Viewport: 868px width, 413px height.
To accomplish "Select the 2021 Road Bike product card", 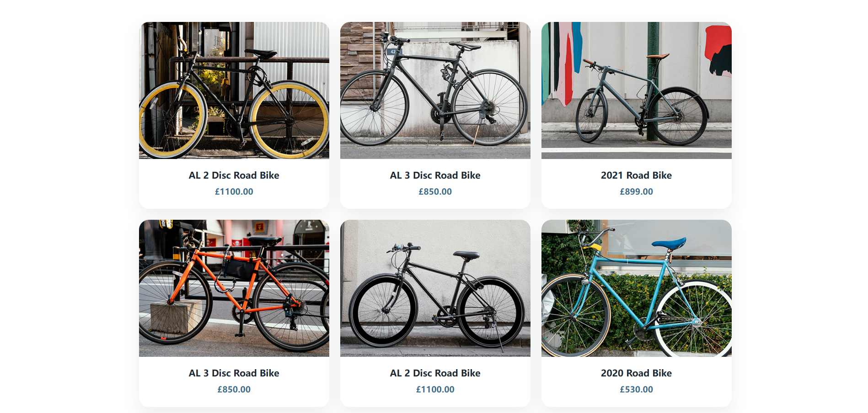I will click(636, 114).
